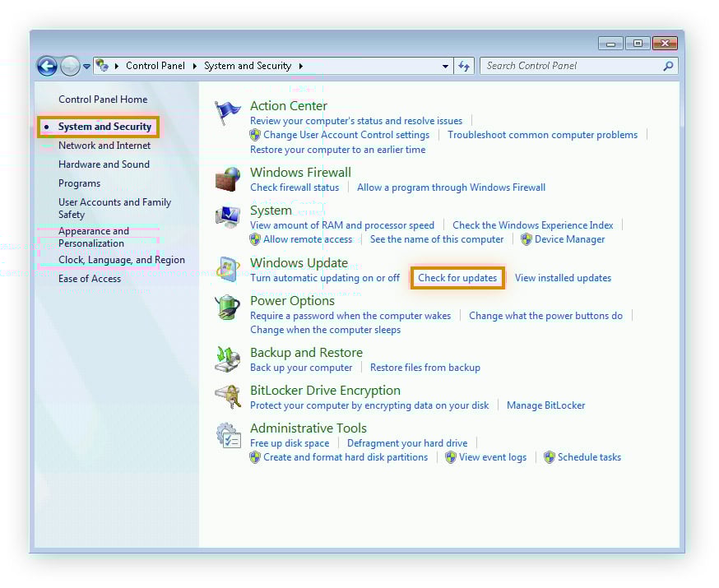Click the refresh button beside address bar

point(464,66)
